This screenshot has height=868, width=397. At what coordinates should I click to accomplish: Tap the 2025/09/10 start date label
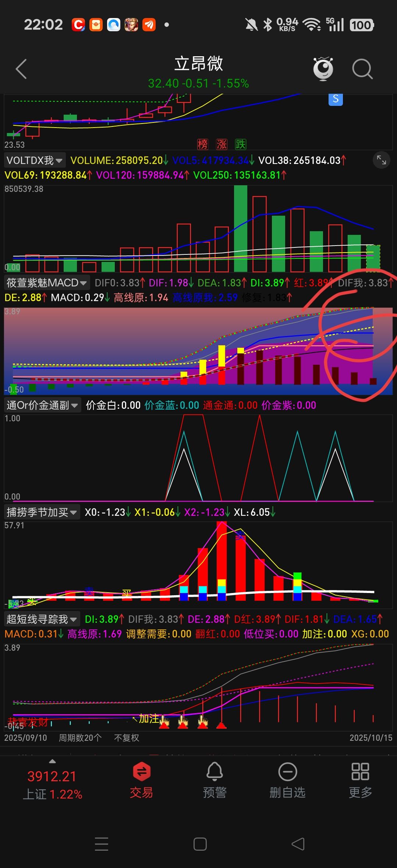[x=26, y=738]
